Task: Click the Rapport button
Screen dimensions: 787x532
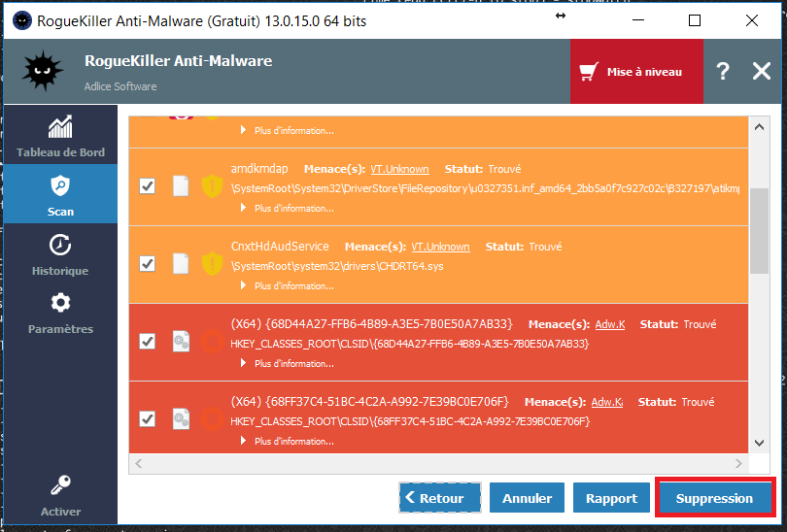Action: [611, 498]
